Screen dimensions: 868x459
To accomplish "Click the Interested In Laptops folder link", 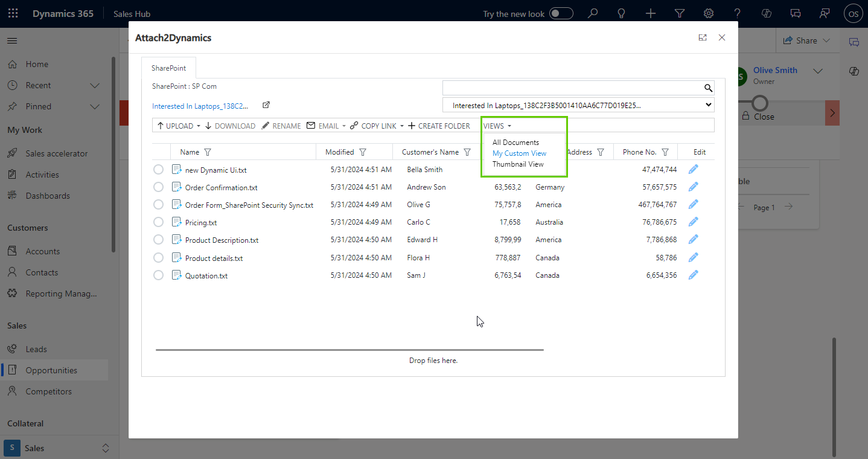I will (200, 106).
